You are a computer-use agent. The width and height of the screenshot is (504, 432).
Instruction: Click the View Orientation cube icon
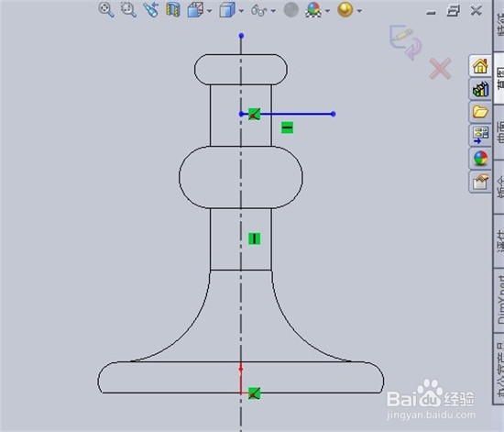point(195,10)
